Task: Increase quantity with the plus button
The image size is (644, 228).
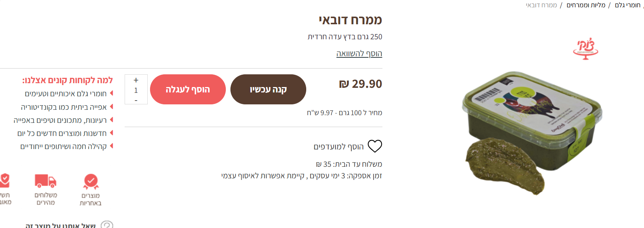Action: point(136,80)
